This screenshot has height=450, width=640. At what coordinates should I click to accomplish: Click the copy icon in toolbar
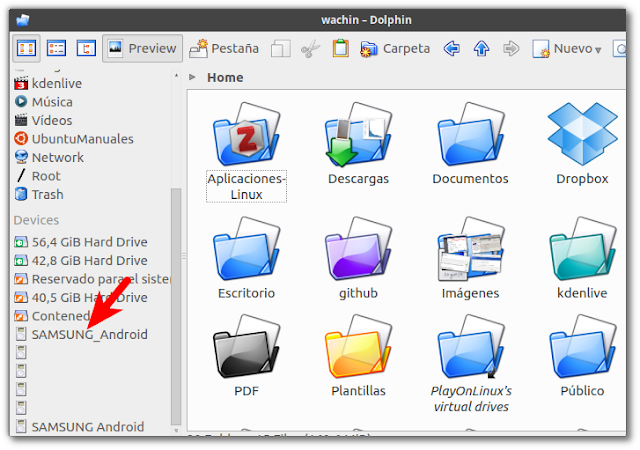point(281,49)
